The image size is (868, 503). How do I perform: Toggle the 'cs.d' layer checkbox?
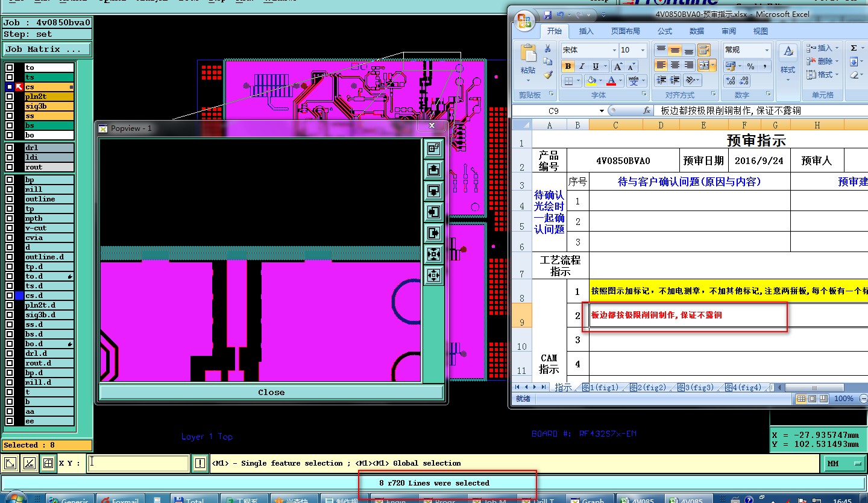pyautogui.click(x=10, y=296)
